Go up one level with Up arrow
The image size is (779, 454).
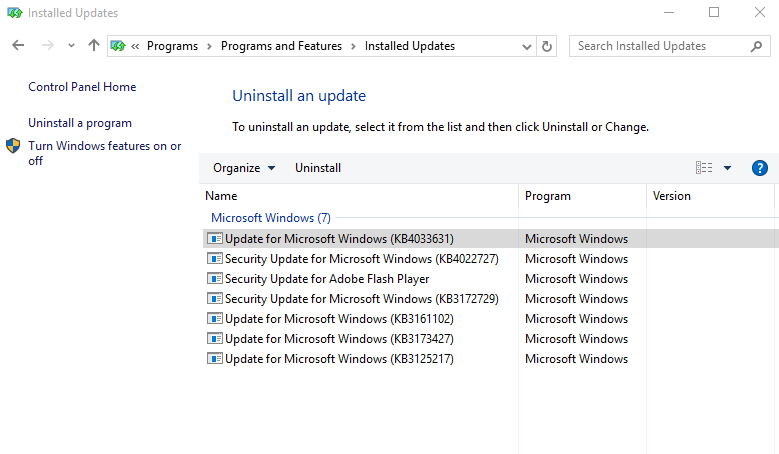(x=93, y=46)
